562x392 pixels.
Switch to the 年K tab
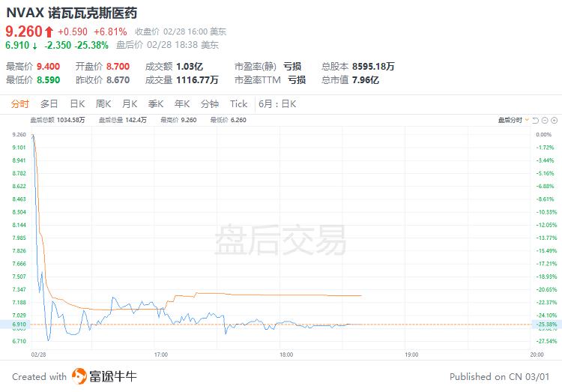(x=182, y=104)
